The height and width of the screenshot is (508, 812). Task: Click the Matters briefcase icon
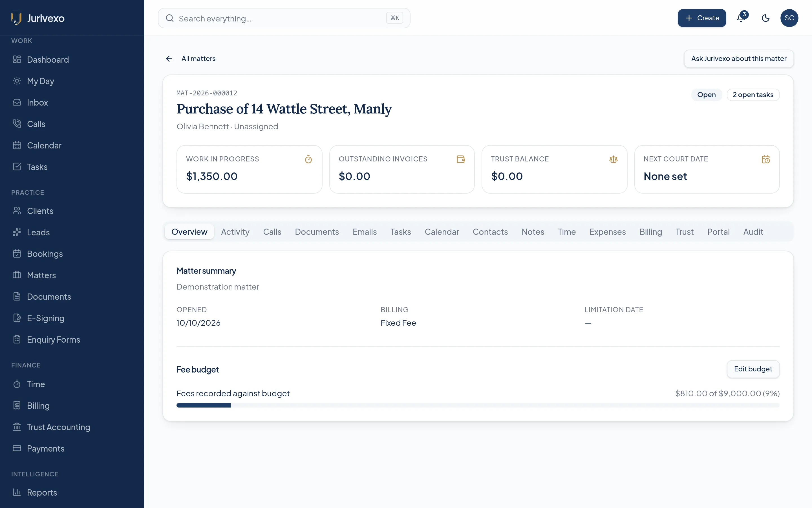[17, 275]
